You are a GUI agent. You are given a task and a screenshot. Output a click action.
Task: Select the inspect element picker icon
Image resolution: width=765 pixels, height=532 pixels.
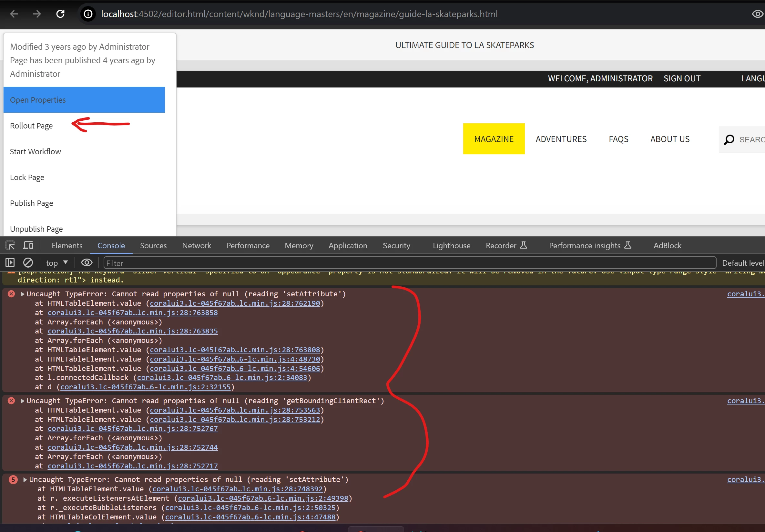point(10,246)
